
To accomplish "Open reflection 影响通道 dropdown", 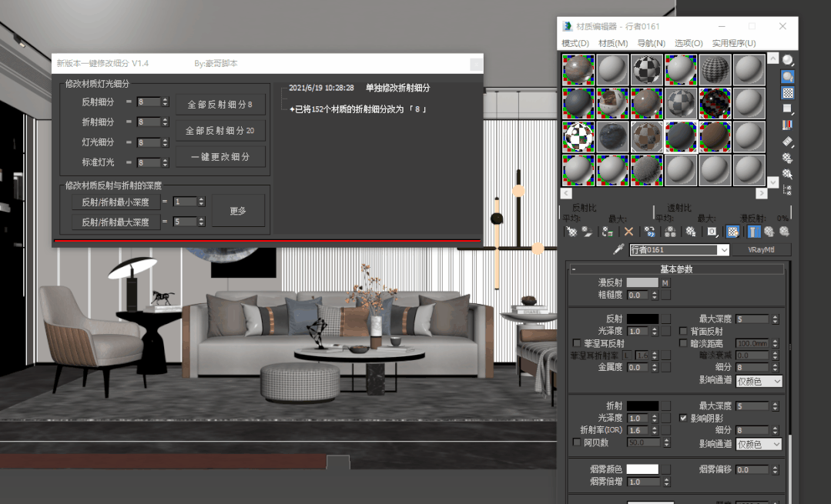I will (759, 381).
